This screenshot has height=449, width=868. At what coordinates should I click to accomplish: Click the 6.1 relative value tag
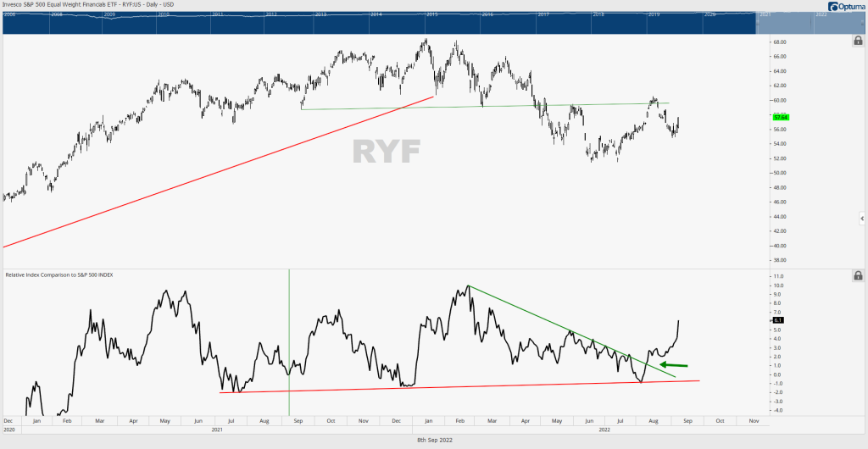coord(776,320)
